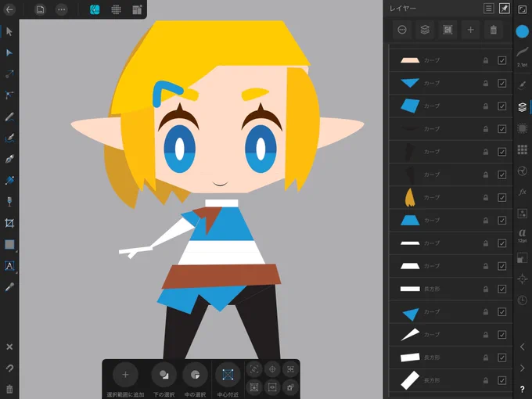Open the blue color swatch studio
This screenshot has height=399, width=532.
tap(522, 31)
